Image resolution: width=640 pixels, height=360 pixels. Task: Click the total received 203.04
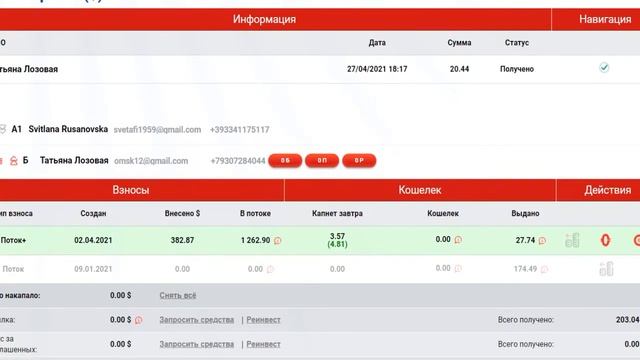(628, 320)
